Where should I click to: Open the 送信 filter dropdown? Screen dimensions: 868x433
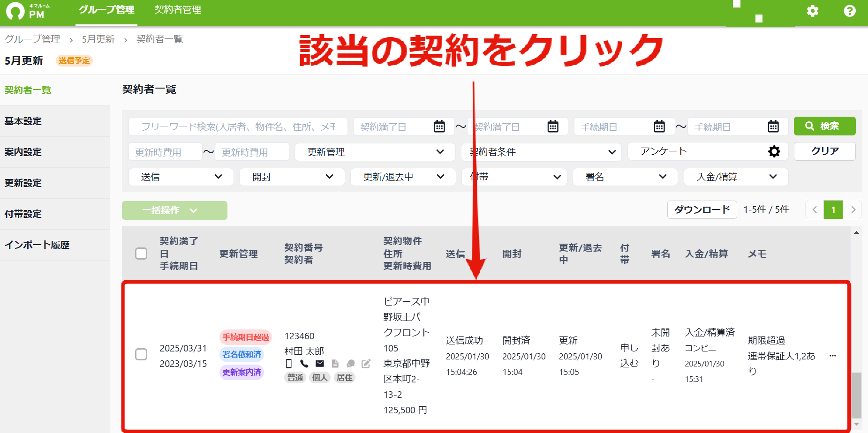(x=181, y=177)
